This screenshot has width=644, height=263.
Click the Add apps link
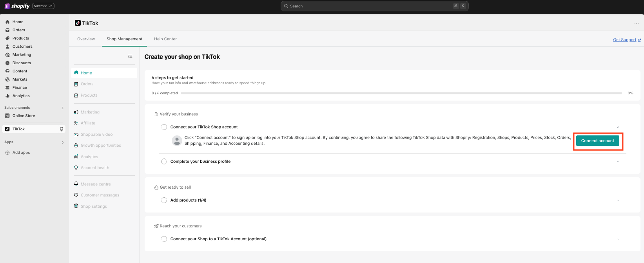click(21, 153)
